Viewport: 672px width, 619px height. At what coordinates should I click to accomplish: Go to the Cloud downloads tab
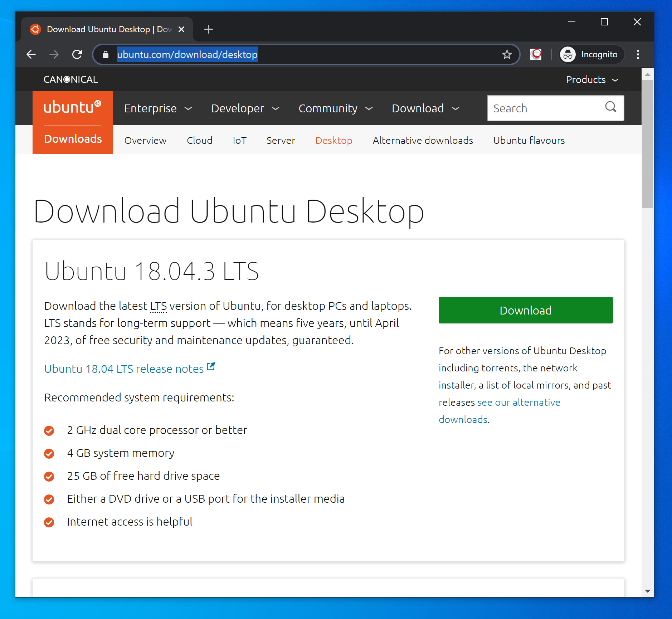click(199, 140)
